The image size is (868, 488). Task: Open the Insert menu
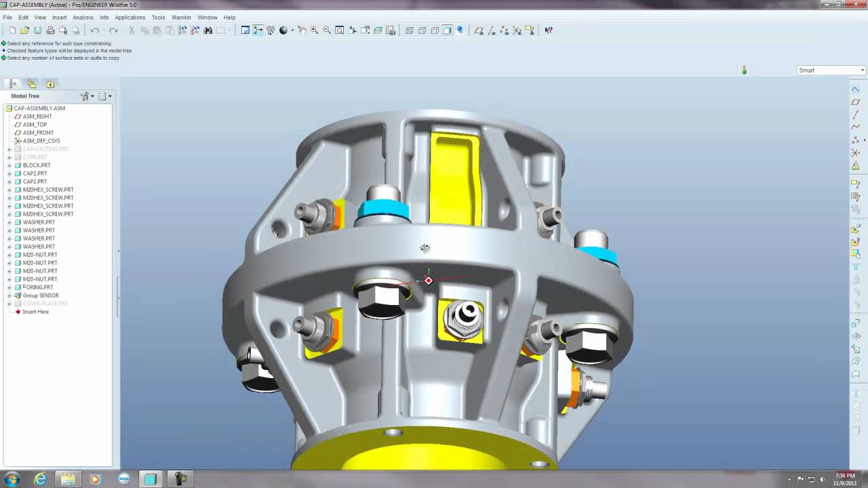60,18
